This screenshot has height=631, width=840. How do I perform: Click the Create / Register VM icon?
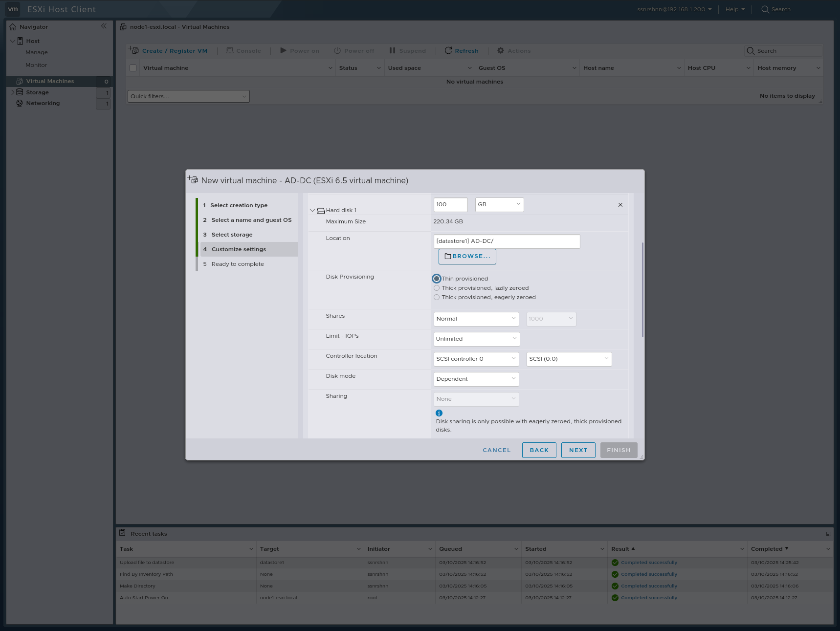click(x=133, y=49)
